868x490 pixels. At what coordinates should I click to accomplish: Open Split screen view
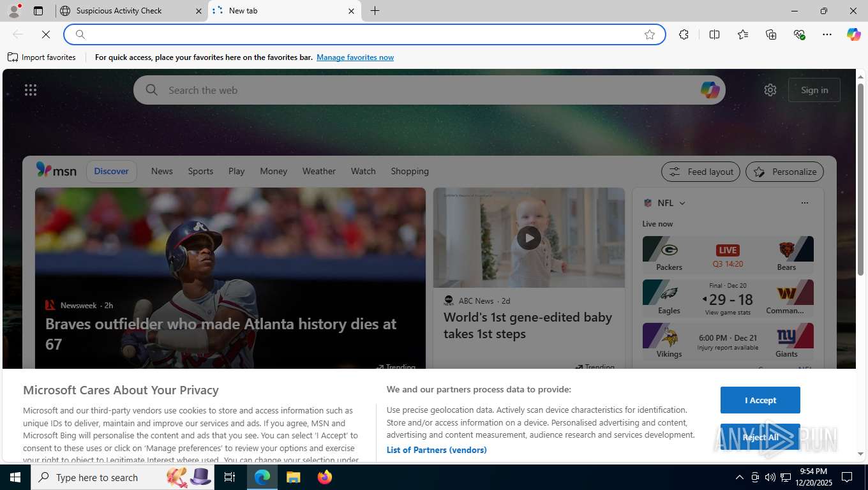point(714,34)
